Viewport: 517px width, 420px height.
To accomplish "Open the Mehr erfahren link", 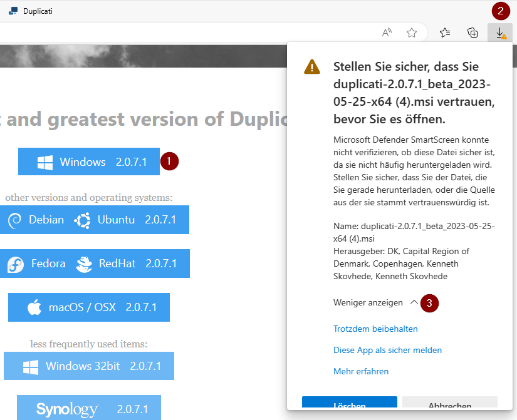I will pyautogui.click(x=361, y=371).
